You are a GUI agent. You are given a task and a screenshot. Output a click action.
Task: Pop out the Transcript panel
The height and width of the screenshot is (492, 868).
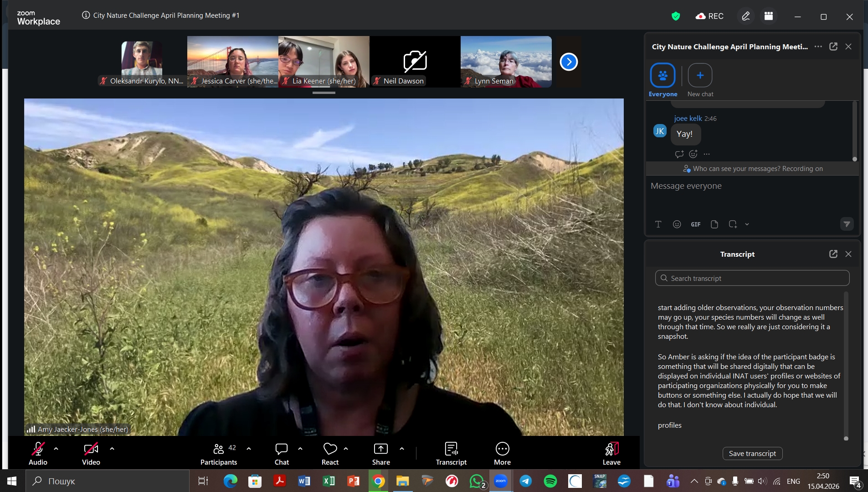click(833, 254)
